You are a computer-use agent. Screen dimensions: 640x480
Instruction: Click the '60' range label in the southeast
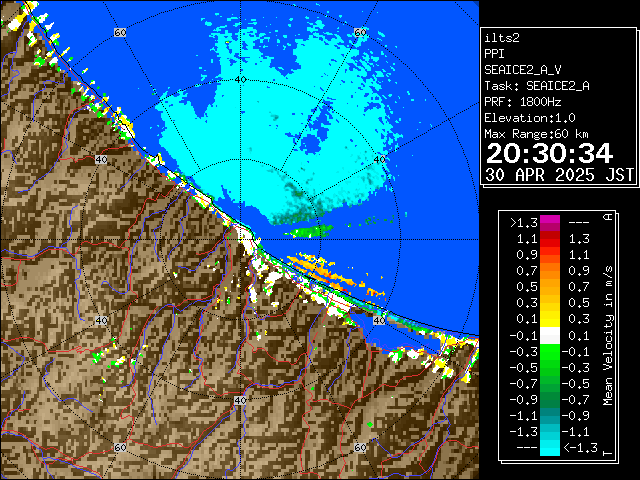click(x=360, y=448)
